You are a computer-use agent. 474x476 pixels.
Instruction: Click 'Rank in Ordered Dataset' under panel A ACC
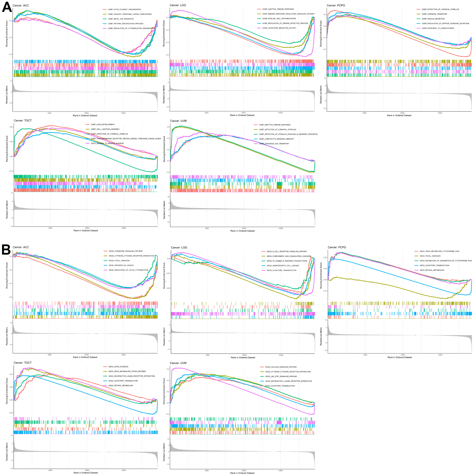coord(85,116)
